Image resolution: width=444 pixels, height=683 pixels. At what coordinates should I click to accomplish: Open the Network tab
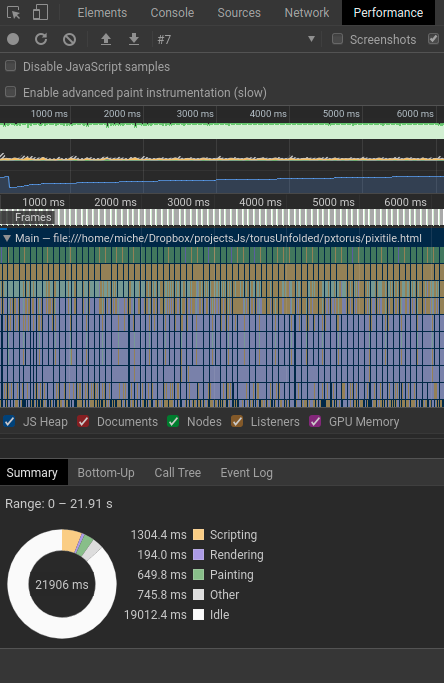(x=307, y=13)
